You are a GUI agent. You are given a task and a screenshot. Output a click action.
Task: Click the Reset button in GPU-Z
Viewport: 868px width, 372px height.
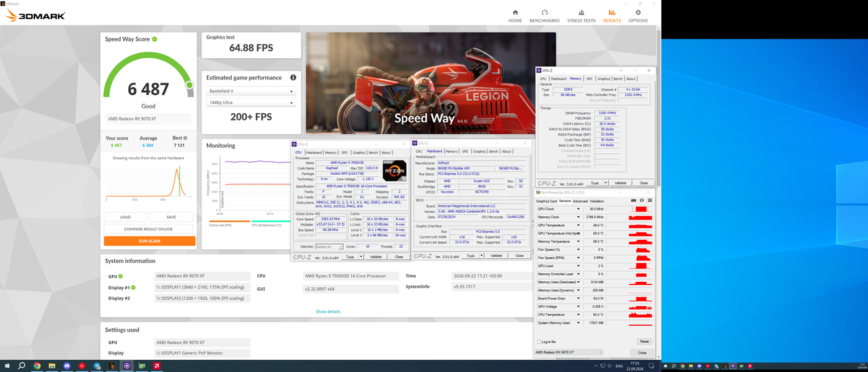click(644, 342)
